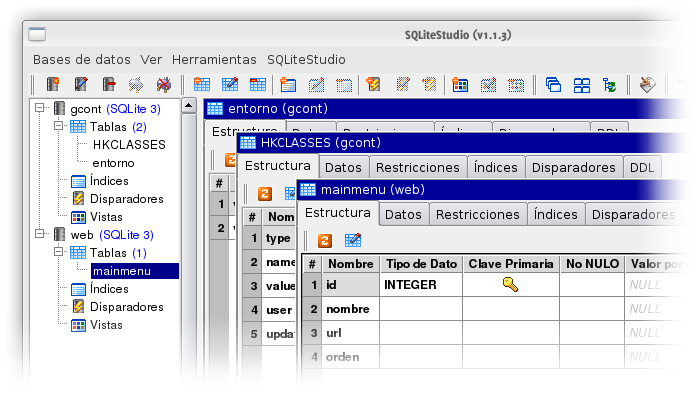The width and height of the screenshot is (700, 400).
Task: Collapse the Tablas node under gcont
Action: (59, 127)
